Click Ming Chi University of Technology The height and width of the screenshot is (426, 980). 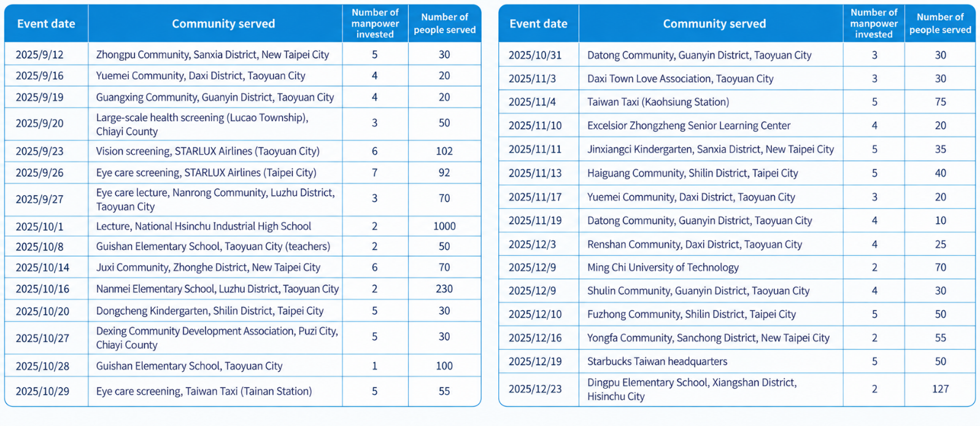(663, 268)
